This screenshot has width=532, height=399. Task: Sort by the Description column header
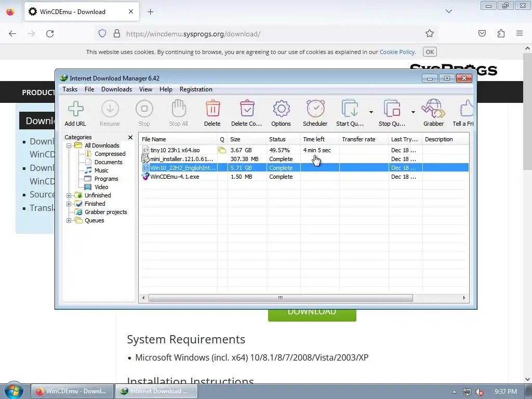pyautogui.click(x=445, y=139)
